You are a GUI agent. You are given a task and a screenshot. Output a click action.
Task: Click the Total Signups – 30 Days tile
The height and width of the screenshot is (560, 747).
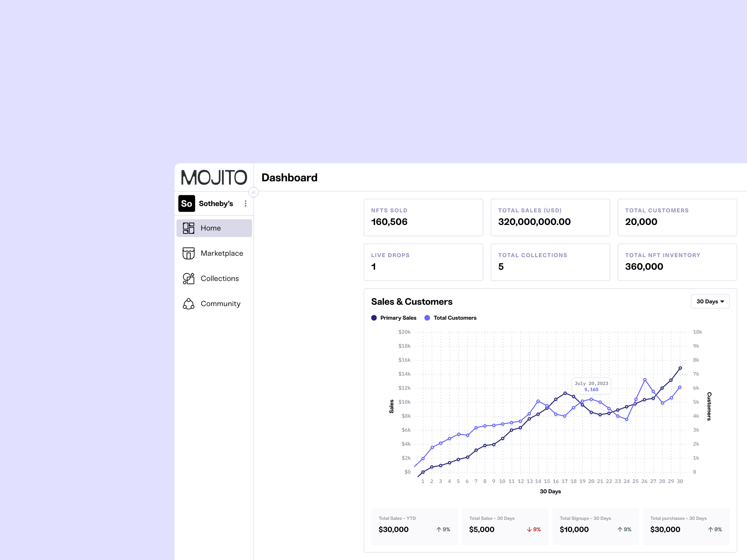pos(595,526)
